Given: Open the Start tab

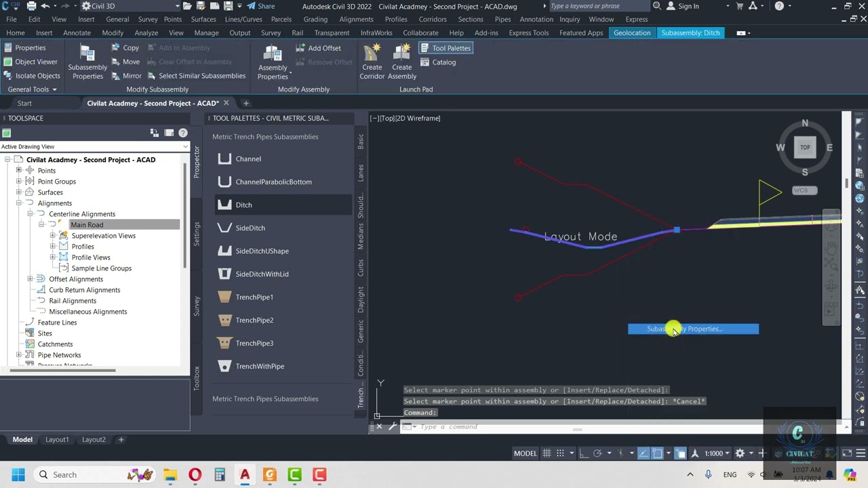Looking at the screenshot, I should [24, 103].
